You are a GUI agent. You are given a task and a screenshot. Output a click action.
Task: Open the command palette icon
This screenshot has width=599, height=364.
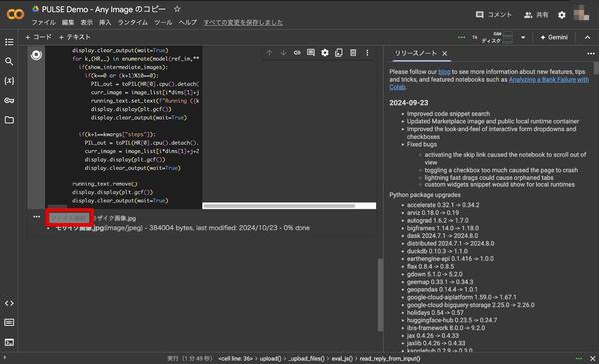tap(9, 323)
